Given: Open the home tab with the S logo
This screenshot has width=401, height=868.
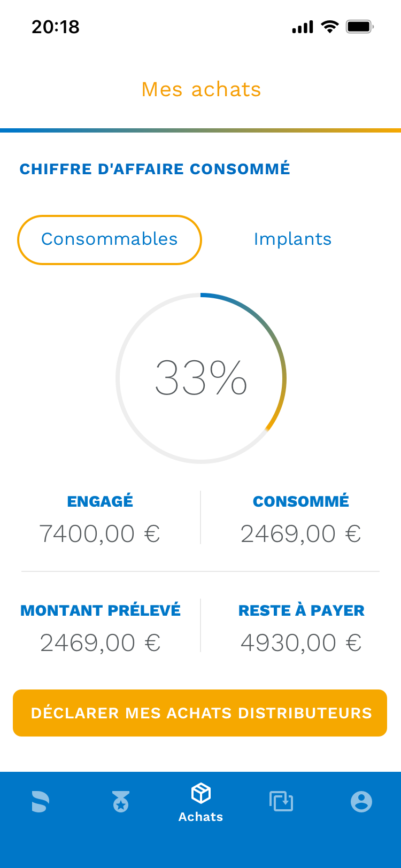Looking at the screenshot, I should pos(41,801).
